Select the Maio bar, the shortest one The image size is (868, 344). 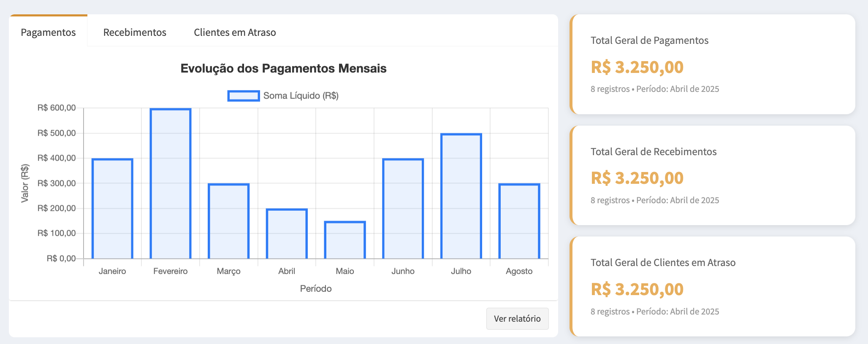coord(345,240)
